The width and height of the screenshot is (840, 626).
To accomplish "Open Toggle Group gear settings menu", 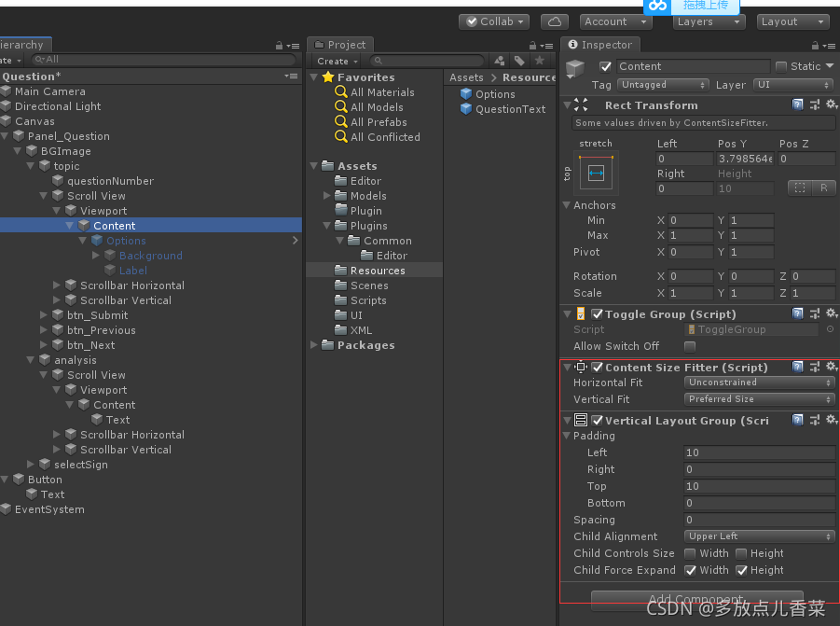I will pos(832,313).
